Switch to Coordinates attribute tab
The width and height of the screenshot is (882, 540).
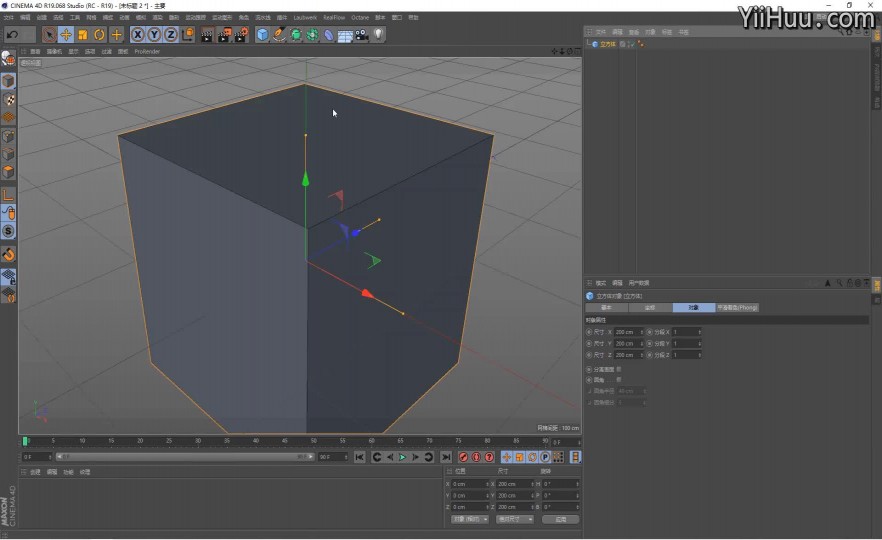pyautogui.click(x=650, y=308)
